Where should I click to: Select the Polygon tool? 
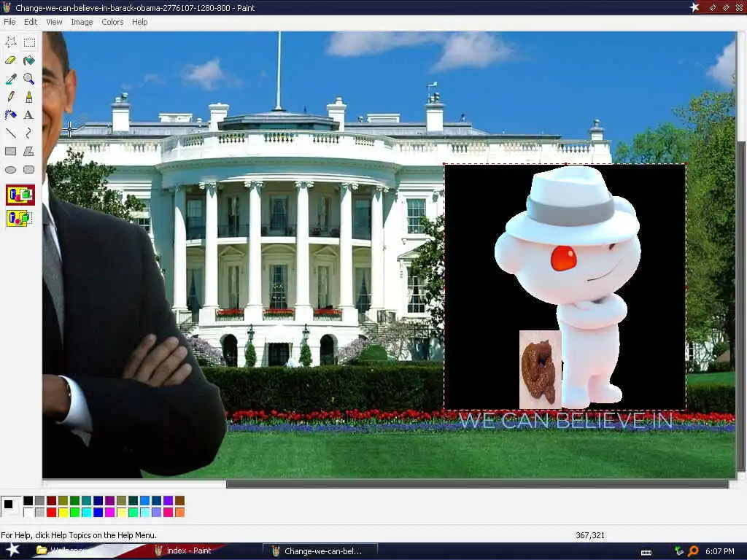tap(29, 152)
